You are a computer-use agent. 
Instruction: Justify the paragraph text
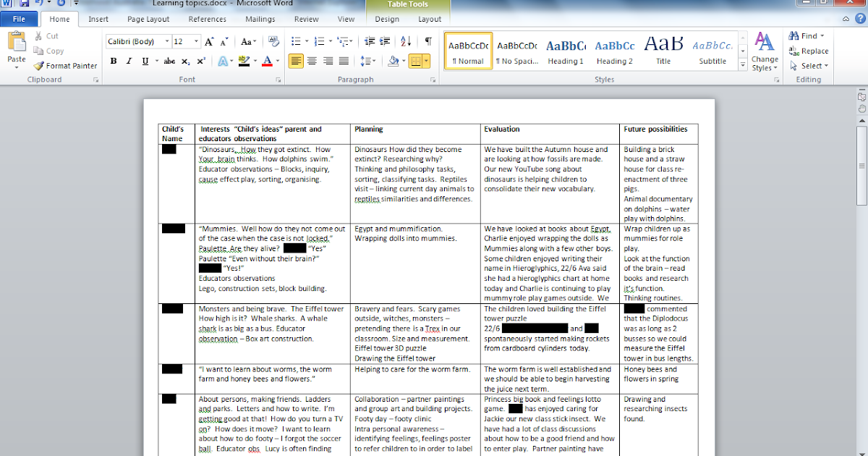coord(344,62)
